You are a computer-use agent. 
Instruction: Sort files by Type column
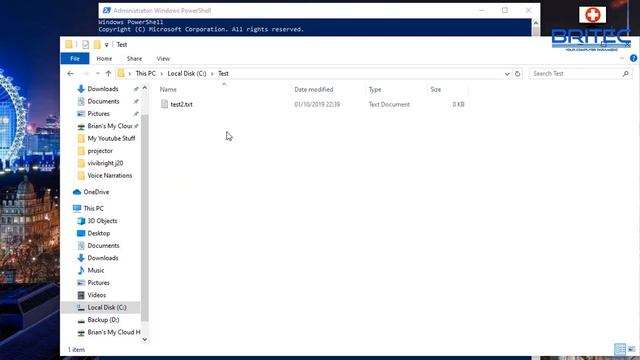(375, 89)
